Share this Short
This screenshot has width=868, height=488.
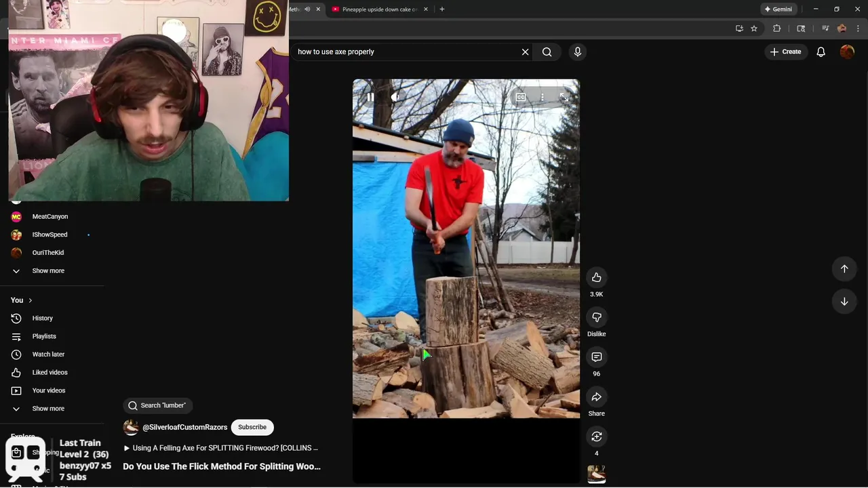pos(597,397)
